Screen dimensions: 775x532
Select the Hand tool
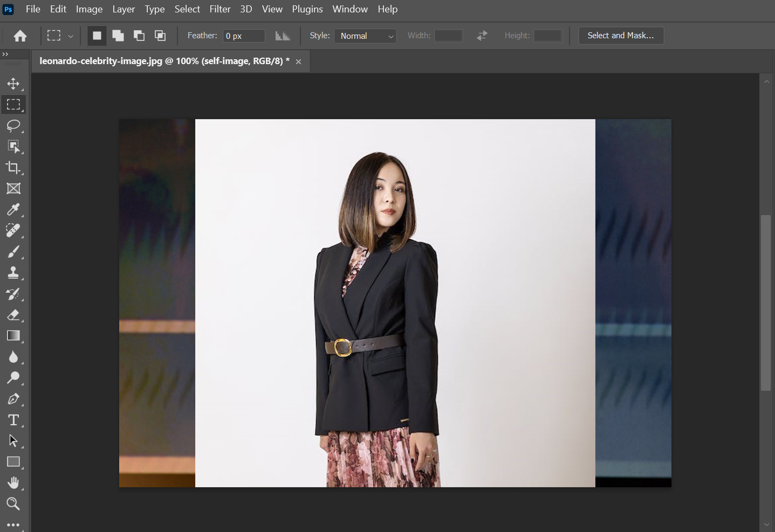click(x=13, y=483)
